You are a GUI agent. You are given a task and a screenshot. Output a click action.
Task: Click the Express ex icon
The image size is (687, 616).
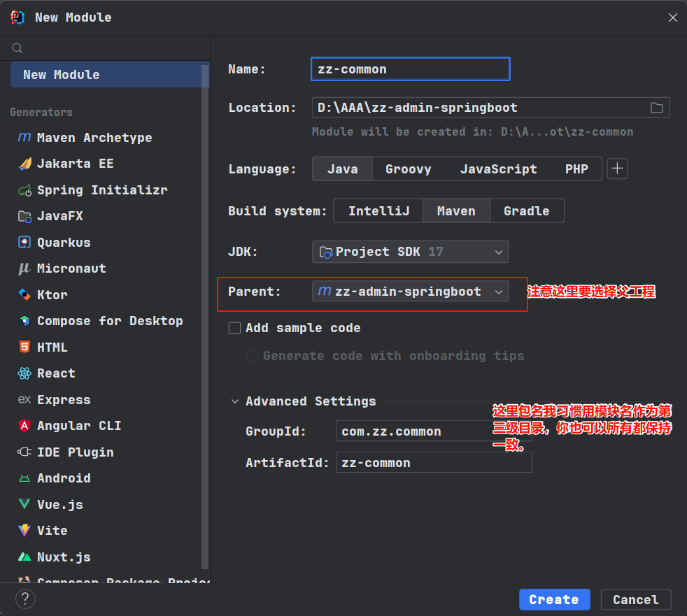24,400
